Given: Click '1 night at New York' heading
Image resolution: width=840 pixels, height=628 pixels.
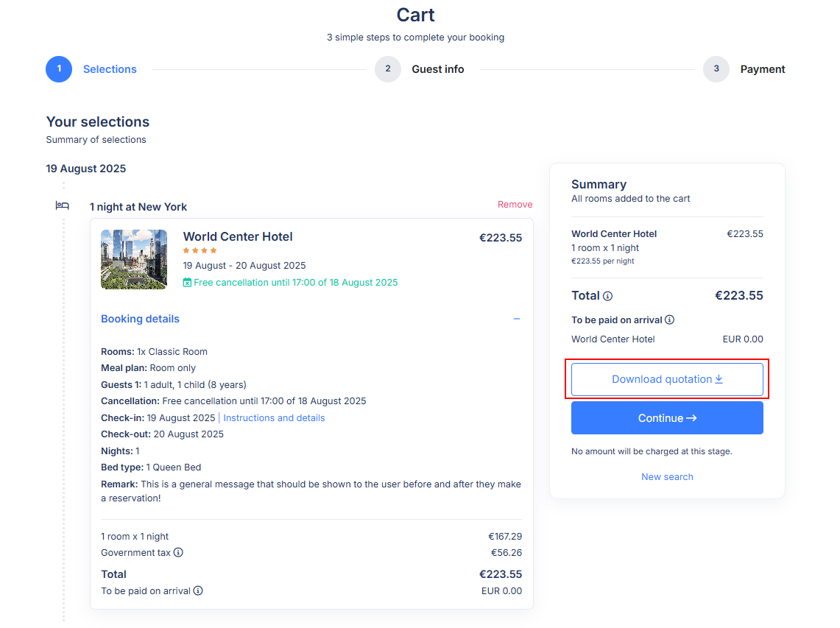Looking at the screenshot, I should click(x=138, y=207).
